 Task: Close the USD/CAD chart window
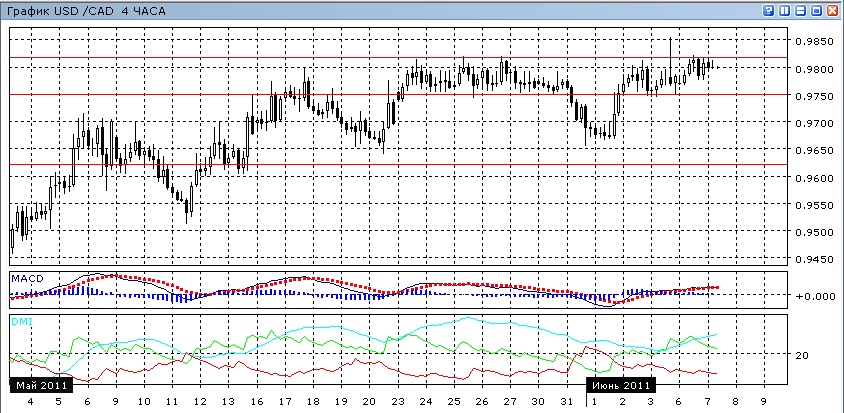(x=832, y=10)
